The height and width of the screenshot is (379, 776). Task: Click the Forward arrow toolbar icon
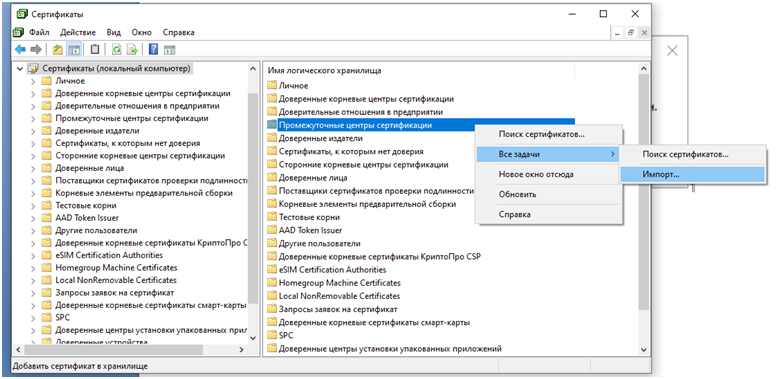pyautogui.click(x=36, y=49)
